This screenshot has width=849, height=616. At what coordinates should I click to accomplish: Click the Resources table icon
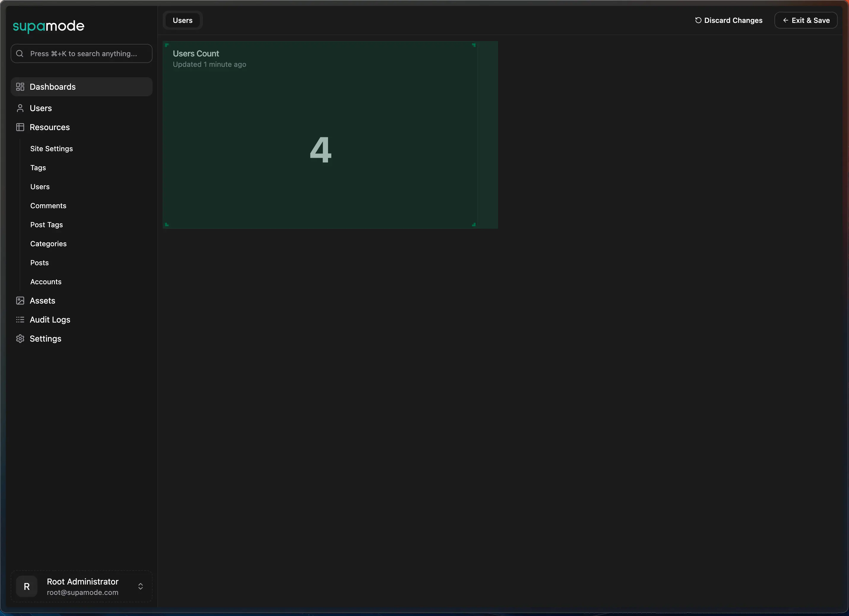[x=20, y=127]
